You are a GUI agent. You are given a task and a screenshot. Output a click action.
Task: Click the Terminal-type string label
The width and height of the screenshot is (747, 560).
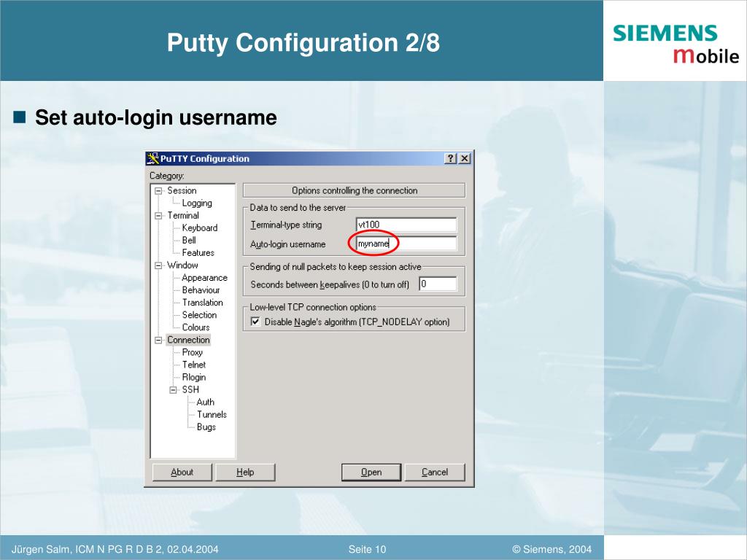point(286,225)
